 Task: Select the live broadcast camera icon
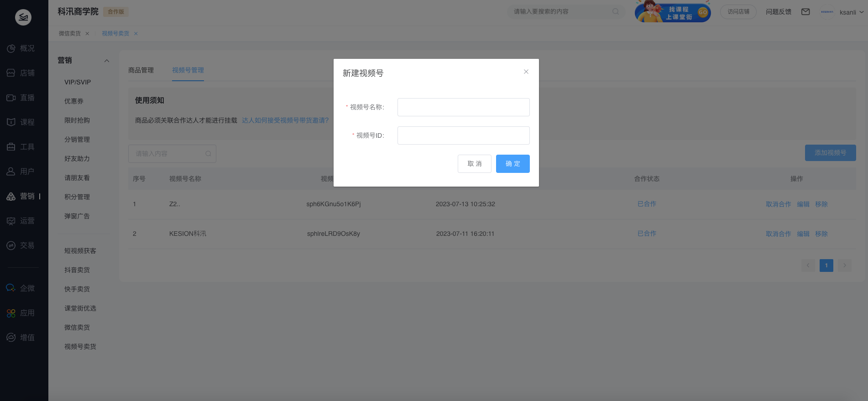click(11, 98)
